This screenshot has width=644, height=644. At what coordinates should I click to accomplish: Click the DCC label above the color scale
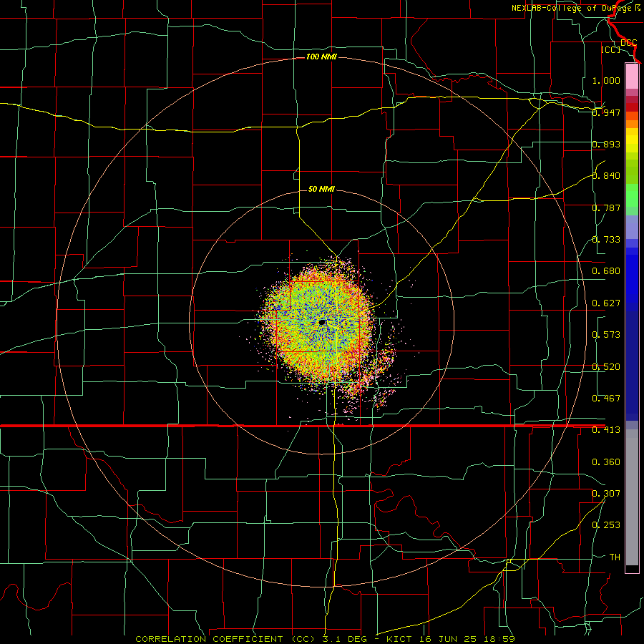click(x=629, y=42)
